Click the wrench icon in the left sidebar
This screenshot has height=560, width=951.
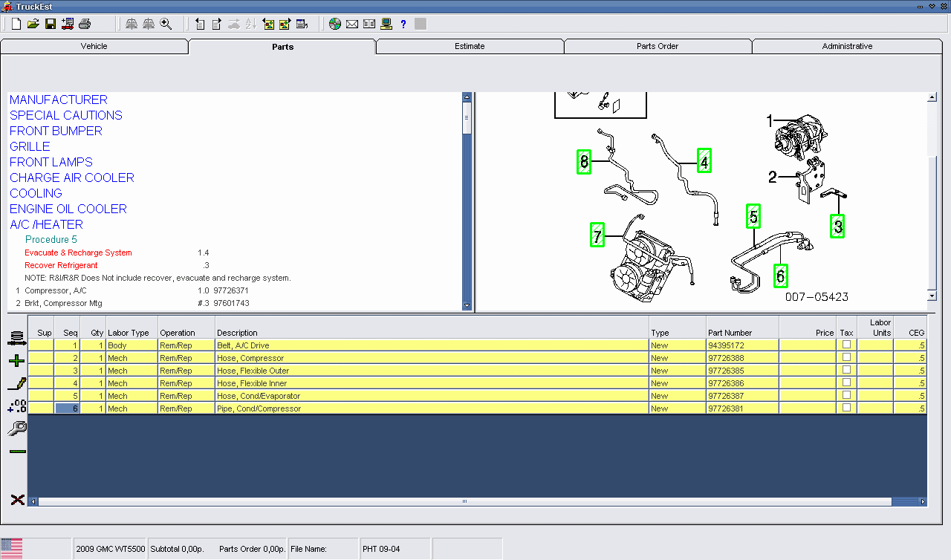click(16, 428)
